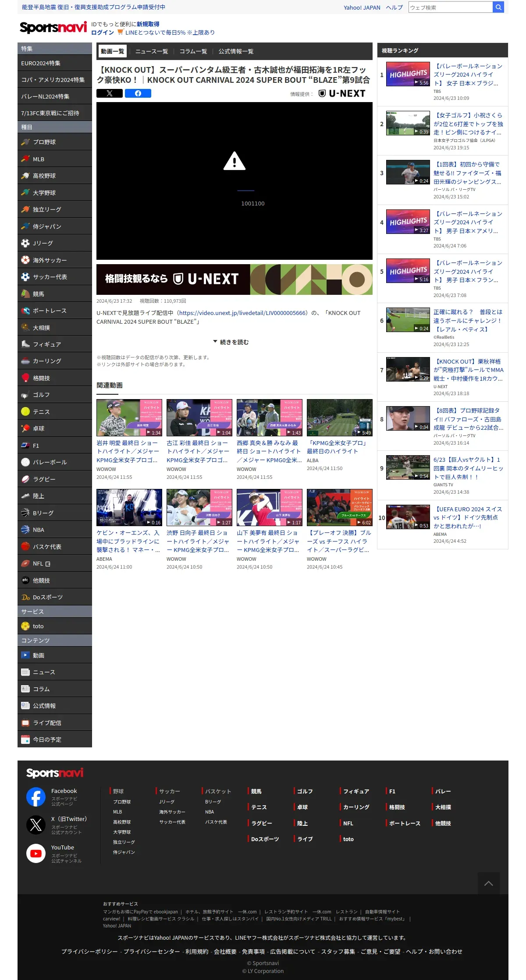Open ranking 7 KNOCK OUT 栗秋祥梧 thumbnail
Viewport: 526px width, 980px height.
(x=408, y=369)
